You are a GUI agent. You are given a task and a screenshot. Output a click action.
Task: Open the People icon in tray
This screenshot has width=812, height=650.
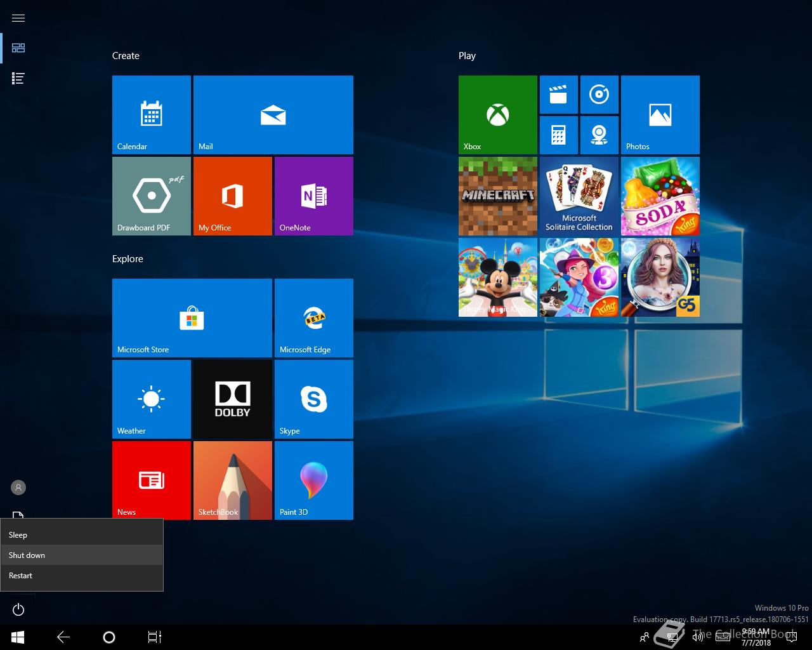tap(645, 637)
